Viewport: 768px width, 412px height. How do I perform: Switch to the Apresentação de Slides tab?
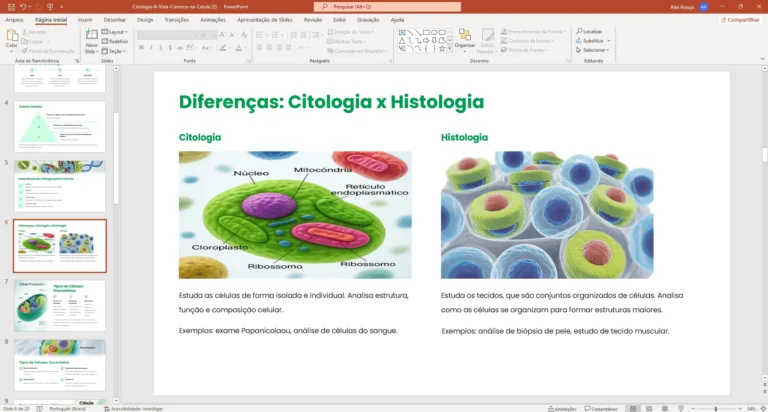pyautogui.click(x=265, y=20)
